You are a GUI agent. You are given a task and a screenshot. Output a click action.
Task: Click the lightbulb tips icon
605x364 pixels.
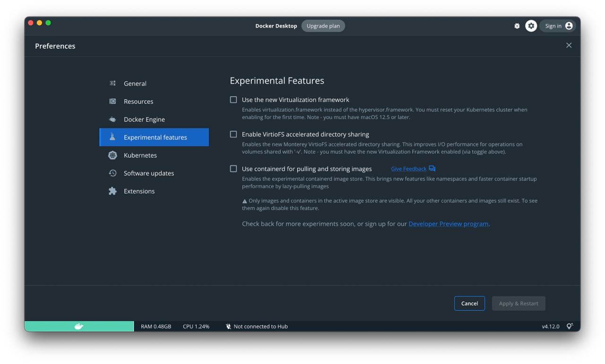click(x=570, y=326)
